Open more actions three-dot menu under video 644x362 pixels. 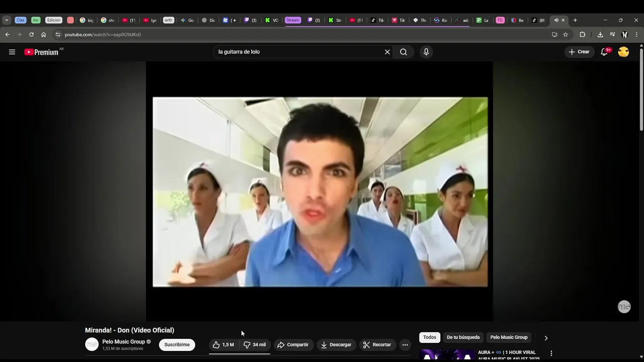[x=405, y=344]
